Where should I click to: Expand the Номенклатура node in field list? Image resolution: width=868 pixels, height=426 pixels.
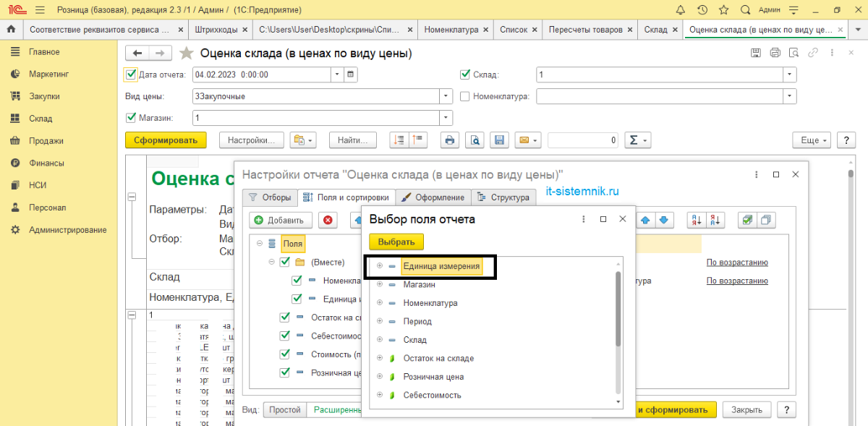pyautogui.click(x=380, y=303)
